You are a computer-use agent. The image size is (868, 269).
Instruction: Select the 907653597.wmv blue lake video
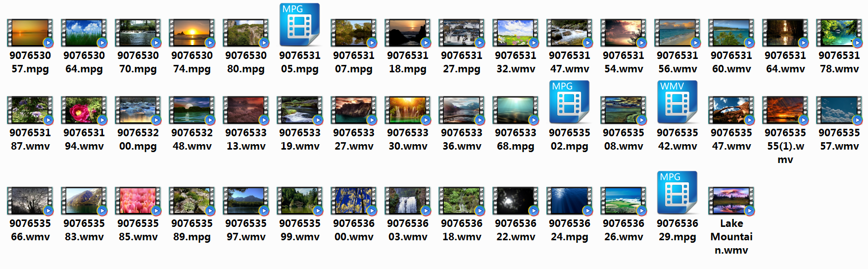(246, 201)
